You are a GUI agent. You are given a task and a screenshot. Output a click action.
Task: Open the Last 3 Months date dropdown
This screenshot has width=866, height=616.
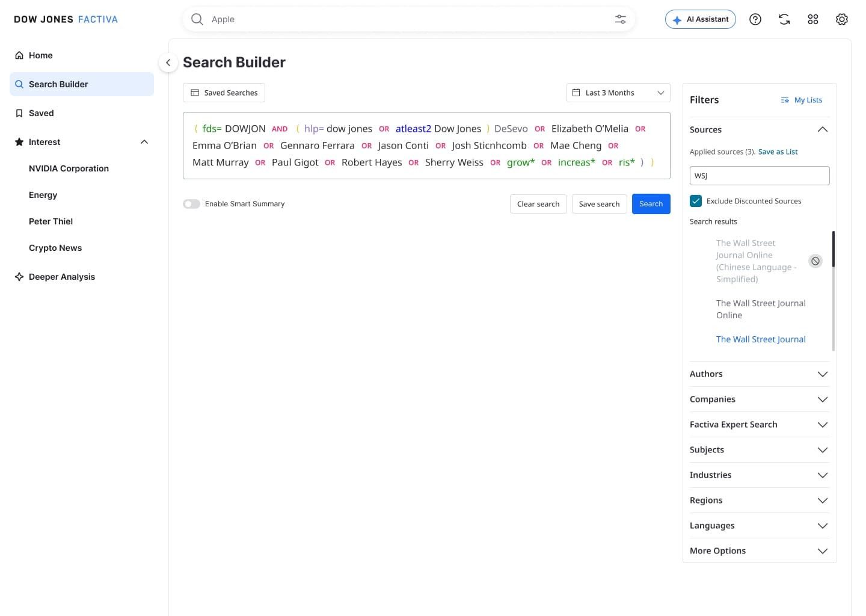pyautogui.click(x=618, y=93)
